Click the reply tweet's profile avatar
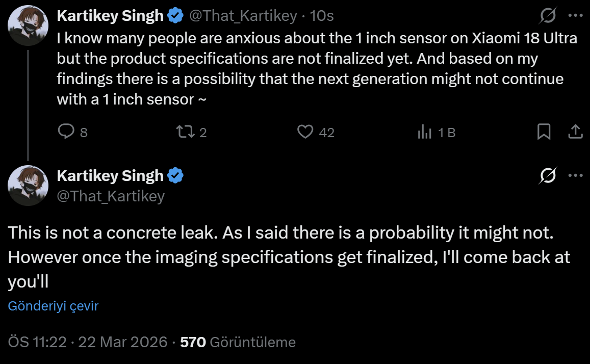This screenshot has height=364, width=590. [x=28, y=186]
